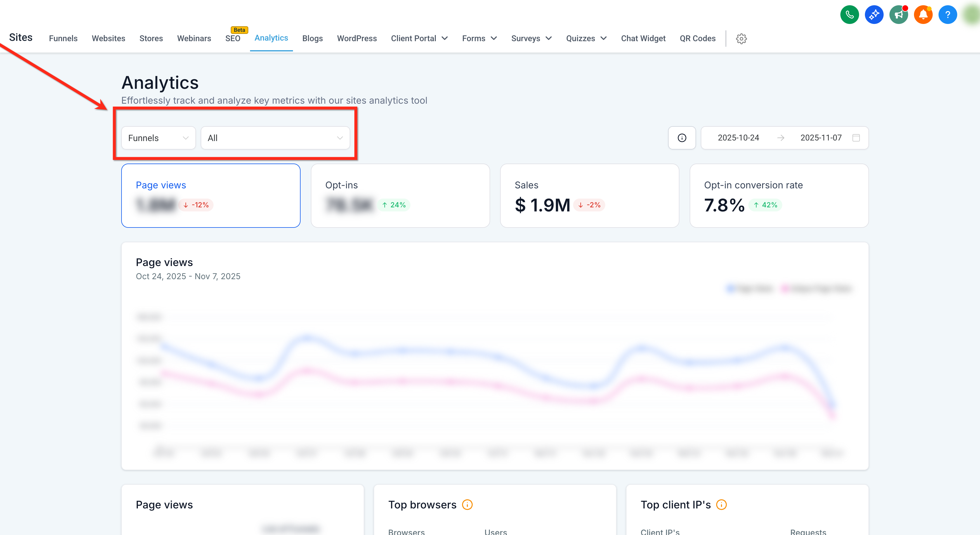Click info icon next to Top client IP's
980x535 pixels.
(x=721, y=505)
